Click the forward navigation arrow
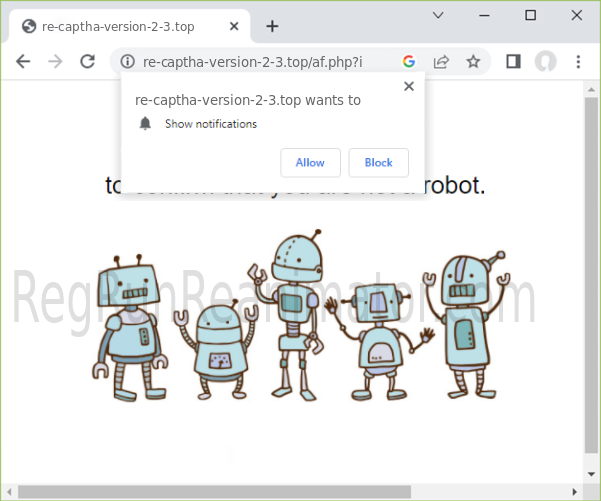 (x=55, y=61)
